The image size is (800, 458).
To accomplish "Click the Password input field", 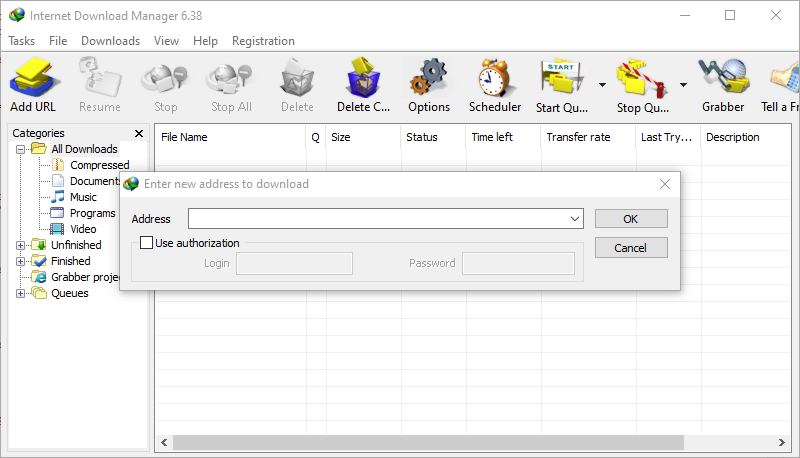I will [518, 263].
